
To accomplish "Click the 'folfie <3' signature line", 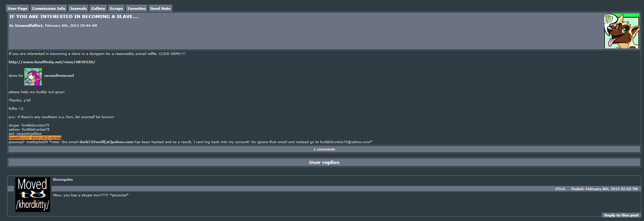I will pos(16,109).
